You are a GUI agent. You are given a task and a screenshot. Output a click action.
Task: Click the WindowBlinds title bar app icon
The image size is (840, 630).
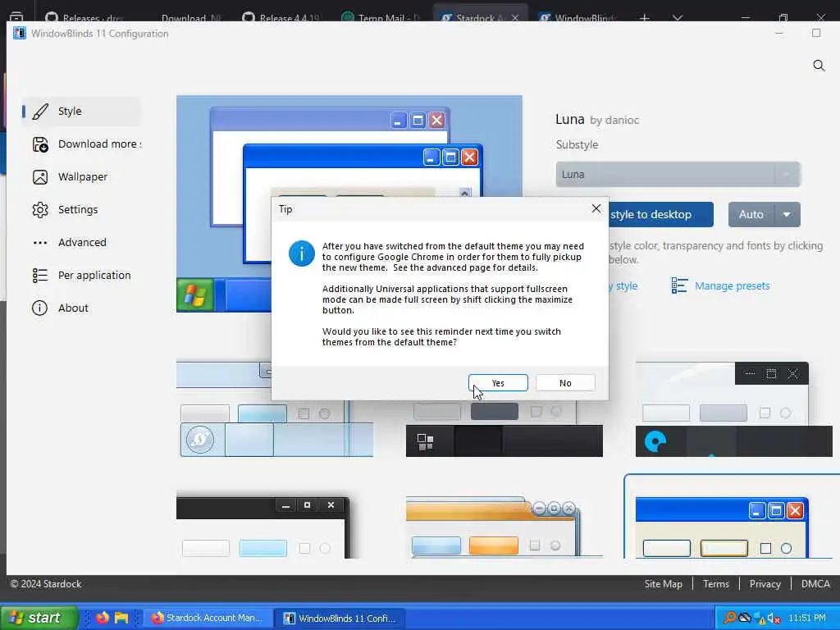tap(20, 33)
